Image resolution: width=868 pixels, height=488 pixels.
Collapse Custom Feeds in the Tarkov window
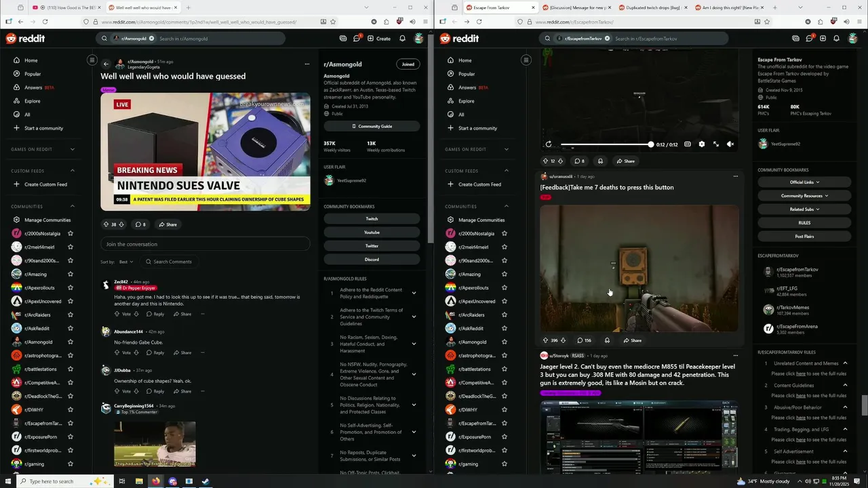[x=507, y=171]
